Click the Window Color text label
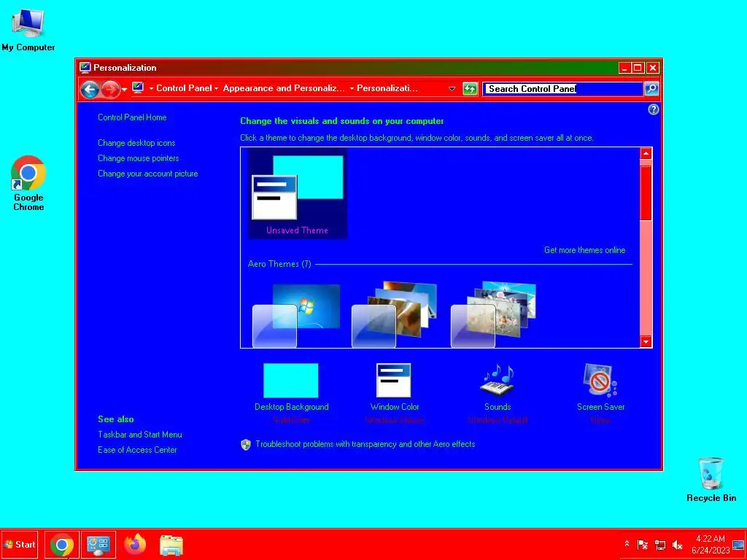Screen dimensions: 747x560 (x=395, y=407)
